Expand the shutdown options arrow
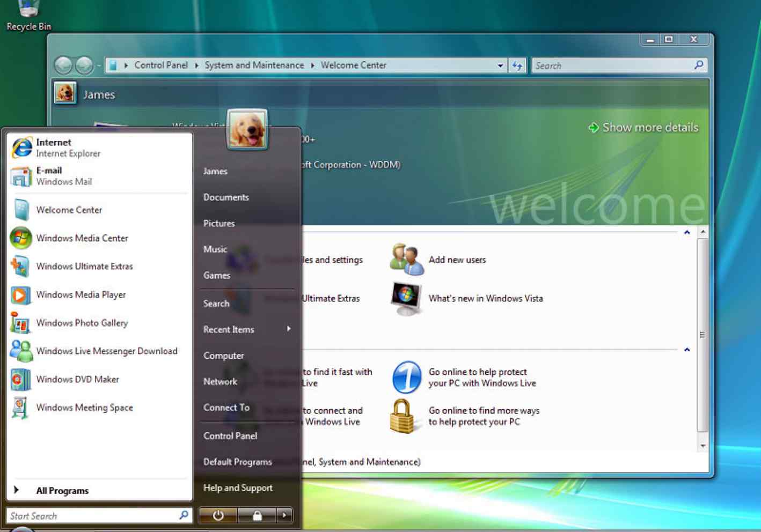The height and width of the screenshot is (532, 761). coord(284,515)
